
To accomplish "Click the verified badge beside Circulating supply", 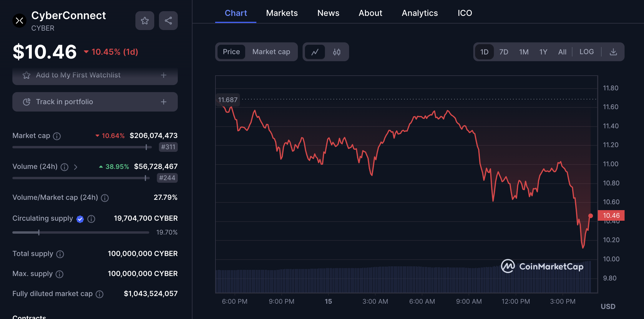I will tap(80, 219).
